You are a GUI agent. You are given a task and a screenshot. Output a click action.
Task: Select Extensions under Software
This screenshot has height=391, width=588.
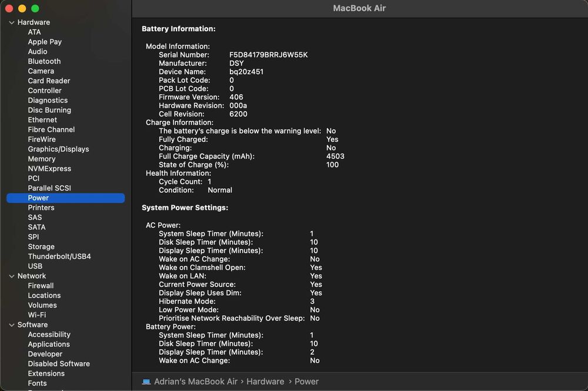(x=46, y=373)
